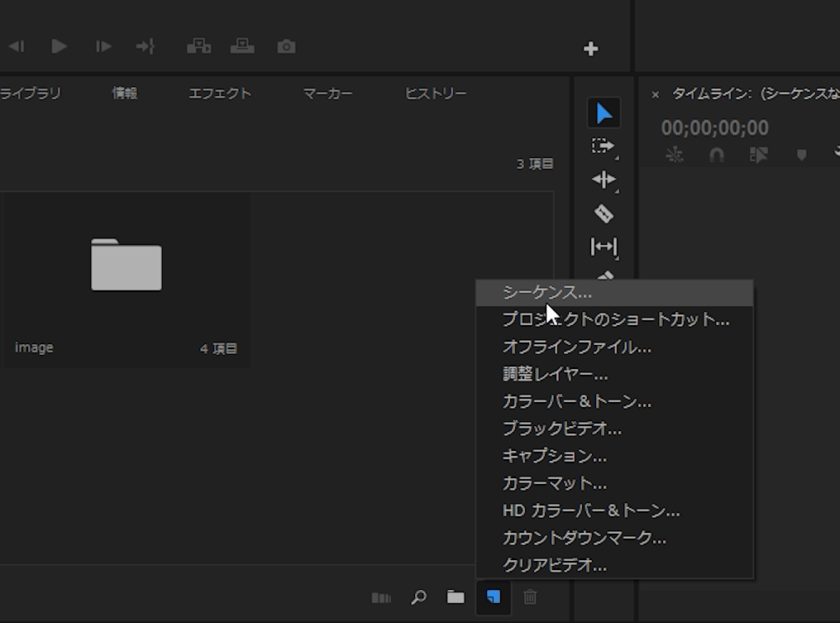Pick キャプション... from the menu
The height and width of the screenshot is (623, 840).
pyautogui.click(x=614, y=456)
